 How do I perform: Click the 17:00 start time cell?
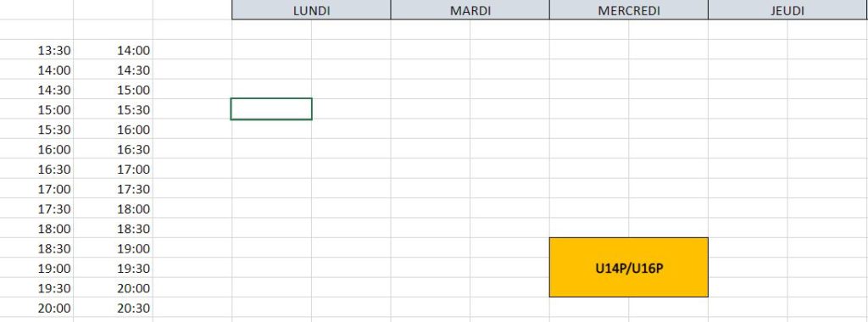pos(36,189)
